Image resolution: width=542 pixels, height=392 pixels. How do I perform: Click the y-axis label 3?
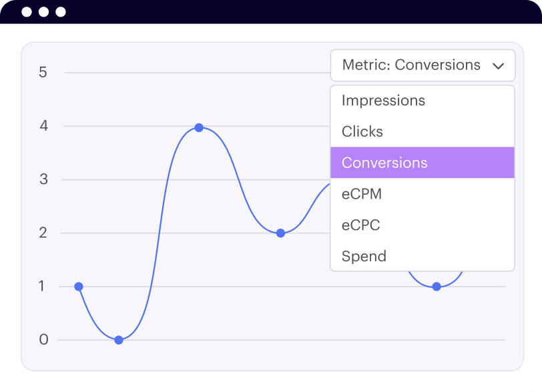pos(43,179)
